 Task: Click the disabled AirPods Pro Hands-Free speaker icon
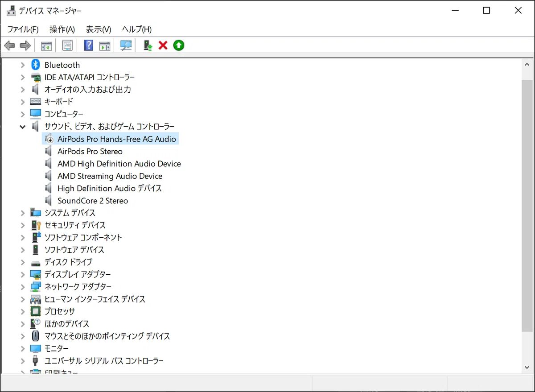click(49, 139)
